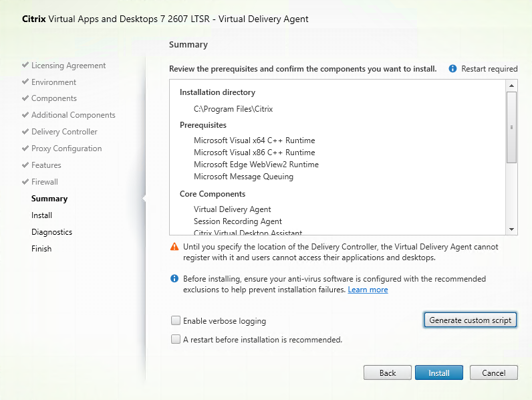Click the Installation directory heading
The width and height of the screenshot is (532, 400).
click(217, 92)
